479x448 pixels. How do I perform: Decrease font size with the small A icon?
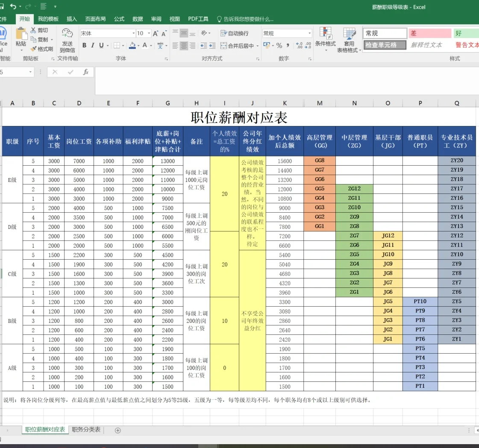[164, 33]
